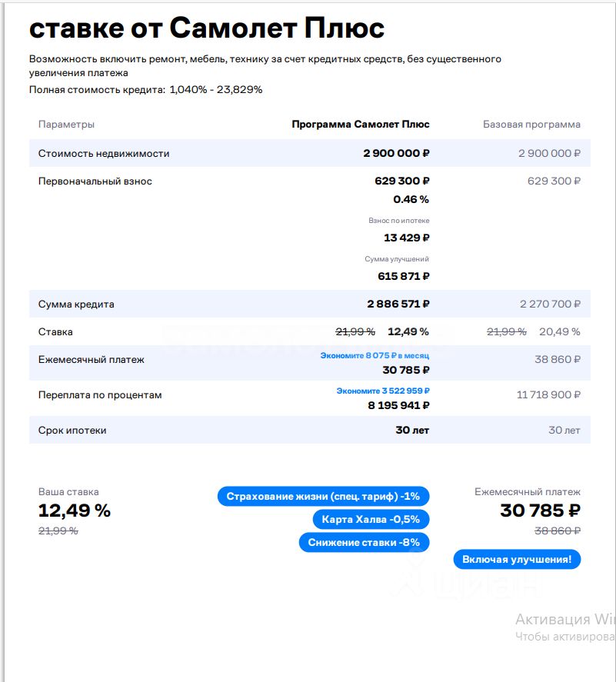Click the large monthly payment 30 785 ₽ figure

[x=541, y=511]
